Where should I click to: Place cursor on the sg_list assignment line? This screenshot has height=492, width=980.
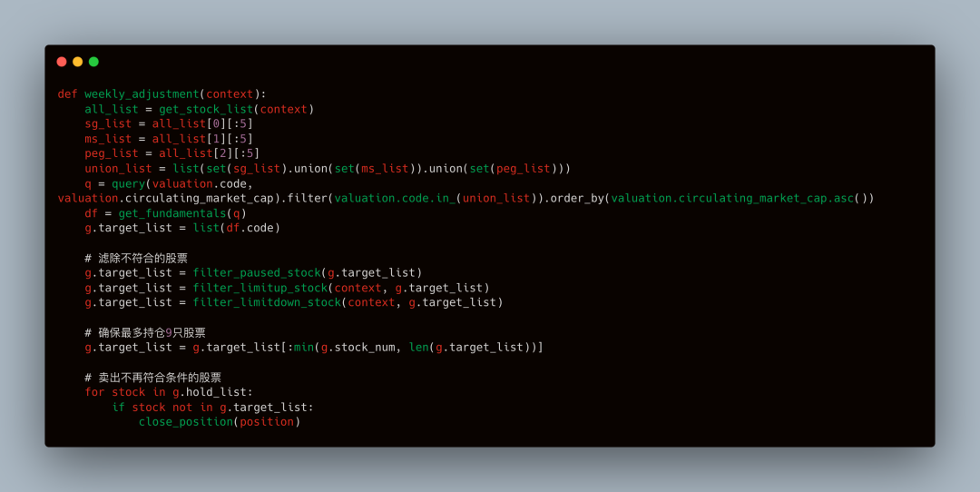(x=169, y=123)
